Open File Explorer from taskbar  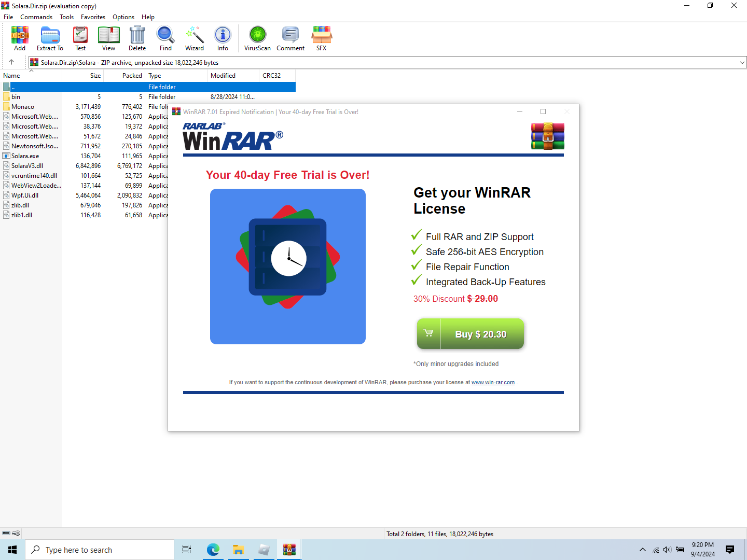[238, 550]
